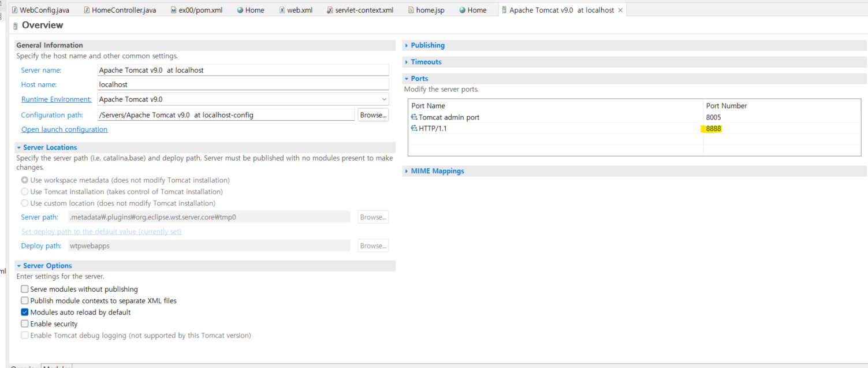
Task: Click the Tomcat server icon in the active tab
Action: tap(504, 10)
